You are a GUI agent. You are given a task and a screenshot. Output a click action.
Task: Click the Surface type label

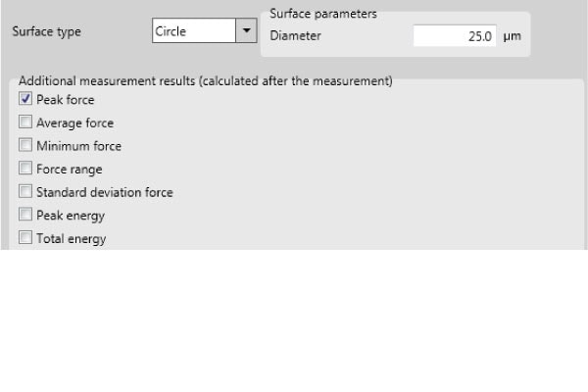(46, 31)
